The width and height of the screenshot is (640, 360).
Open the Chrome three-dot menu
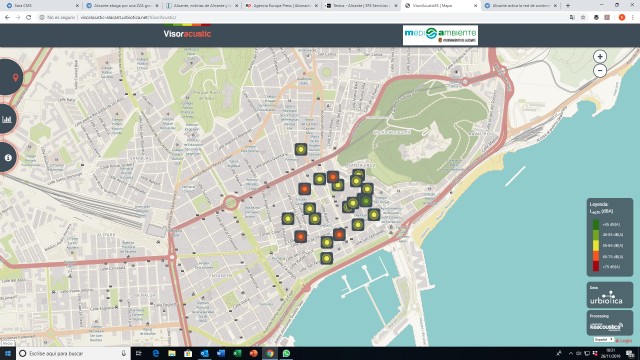click(x=633, y=18)
